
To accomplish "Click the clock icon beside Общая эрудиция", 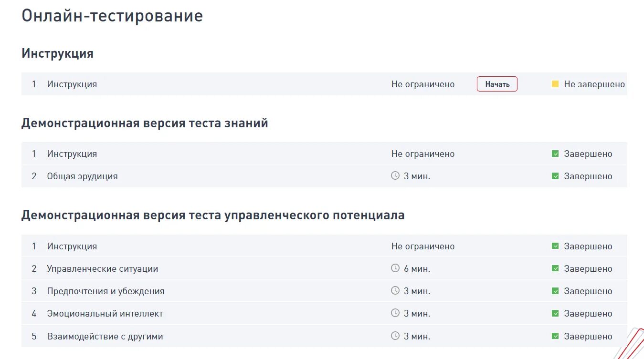I will pos(395,176).
